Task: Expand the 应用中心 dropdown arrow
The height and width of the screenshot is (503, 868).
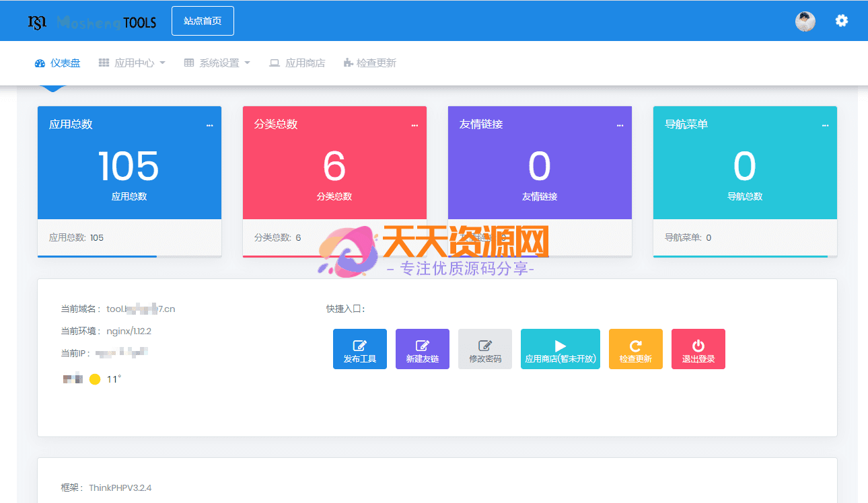Action: coord(162,63)
